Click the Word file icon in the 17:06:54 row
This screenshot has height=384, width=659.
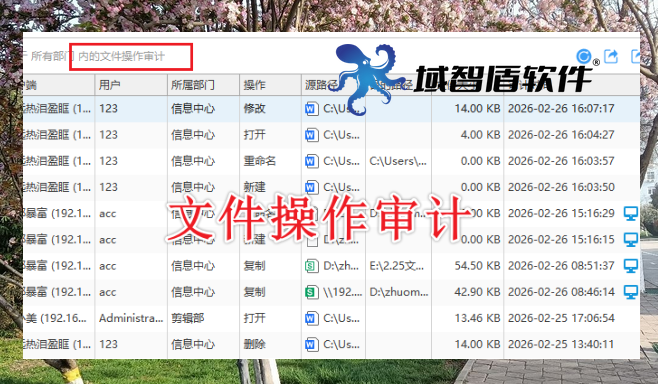[311, 318]
